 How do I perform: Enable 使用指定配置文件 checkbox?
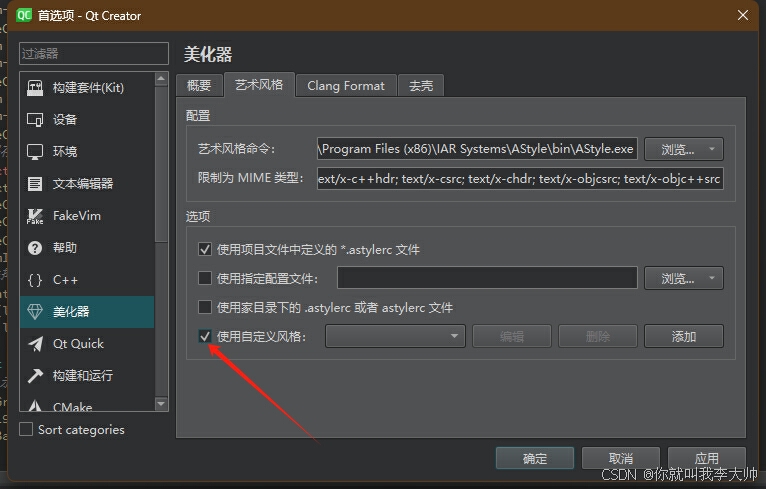click(x=205, y=278)
